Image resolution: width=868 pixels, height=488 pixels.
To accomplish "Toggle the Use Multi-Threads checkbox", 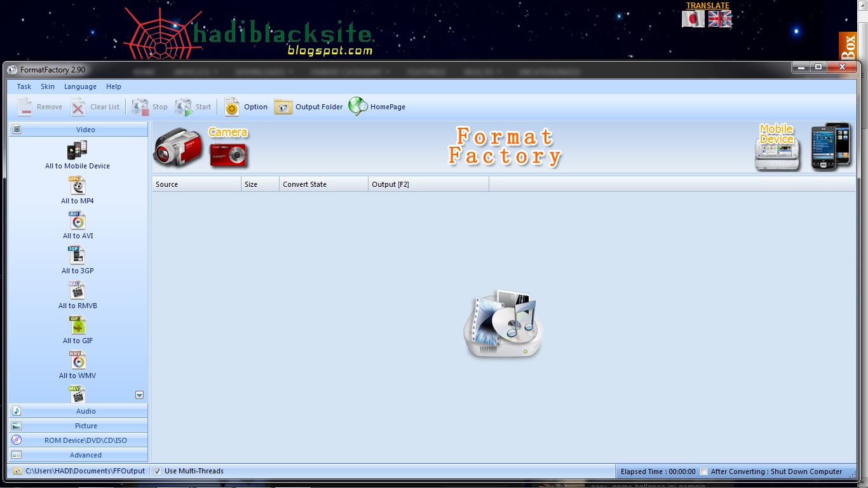I will (x=156, y=471).
